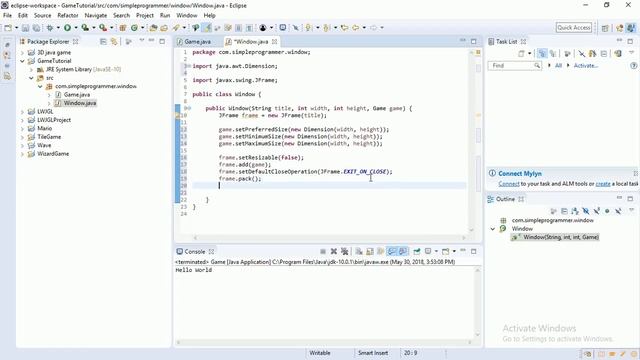Click the Open Task folder icon
Image resolution: width=640 pixels, height=360 pixels.
164,28
